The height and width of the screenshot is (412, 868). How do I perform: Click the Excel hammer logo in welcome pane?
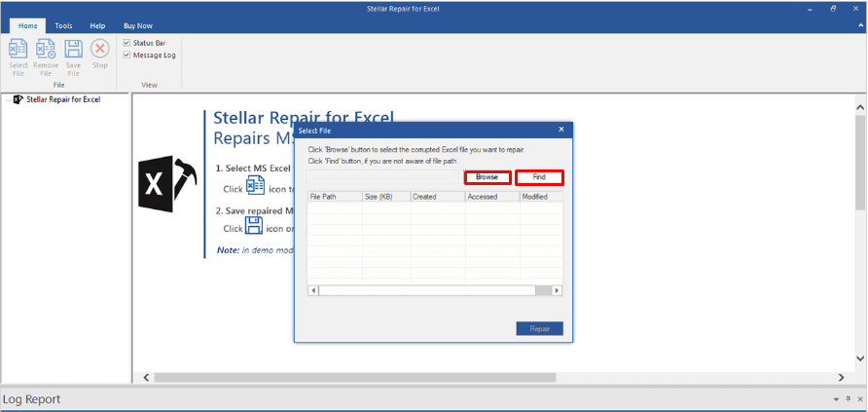coord(167,184)
